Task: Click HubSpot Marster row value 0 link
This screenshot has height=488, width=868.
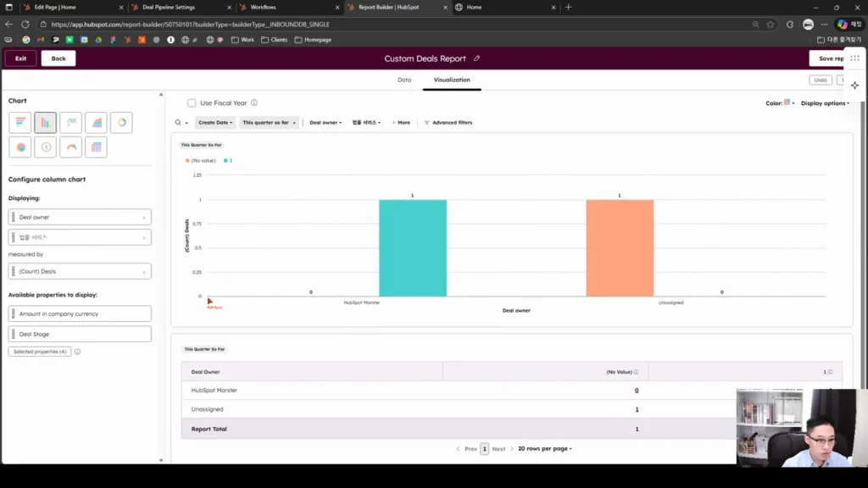Action: pyautogui.click(x=637, y=390)
